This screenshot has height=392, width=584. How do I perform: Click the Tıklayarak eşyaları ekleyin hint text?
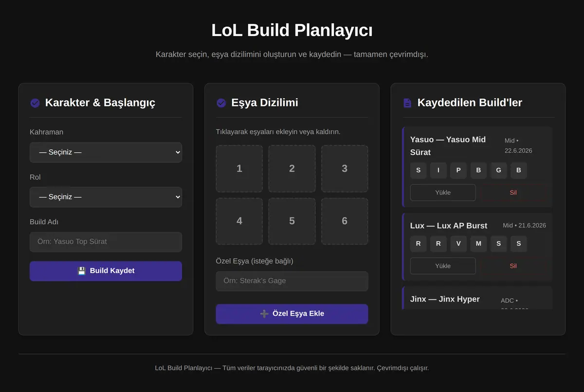pos(278,132)
